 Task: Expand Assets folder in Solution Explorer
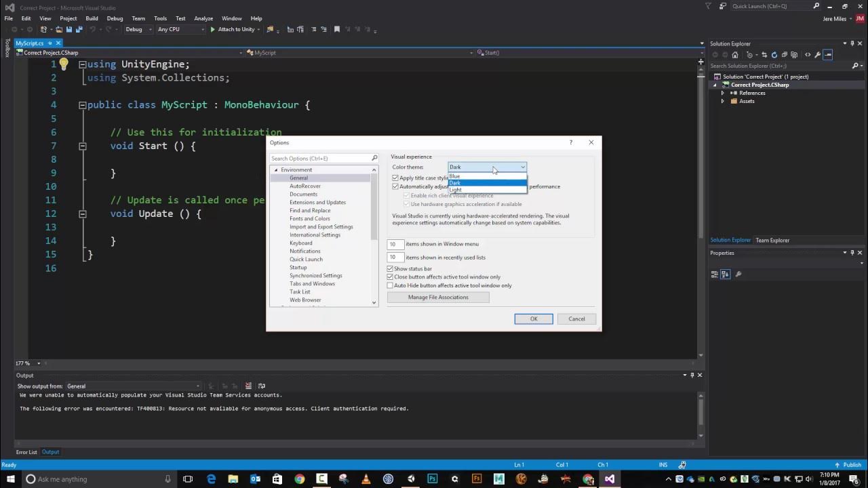(722, 101)
